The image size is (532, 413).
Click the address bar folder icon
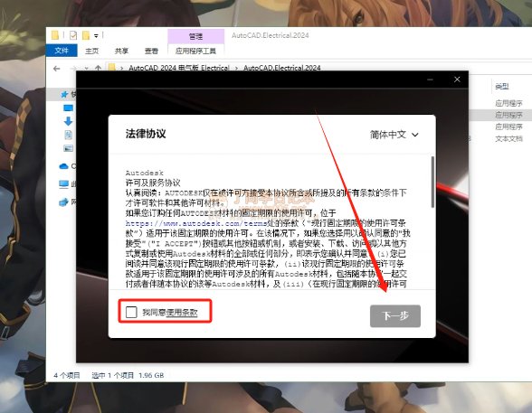(x=112, y=67)
